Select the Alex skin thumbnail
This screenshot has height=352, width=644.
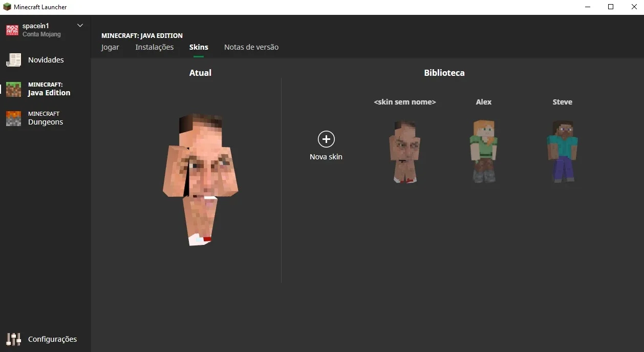[x=483, y=152]
